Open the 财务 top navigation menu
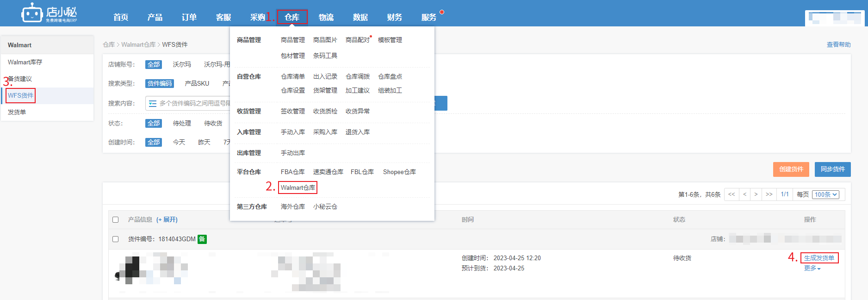The height and width of the screenshot is (300, 868). click(x=395, y=17)
